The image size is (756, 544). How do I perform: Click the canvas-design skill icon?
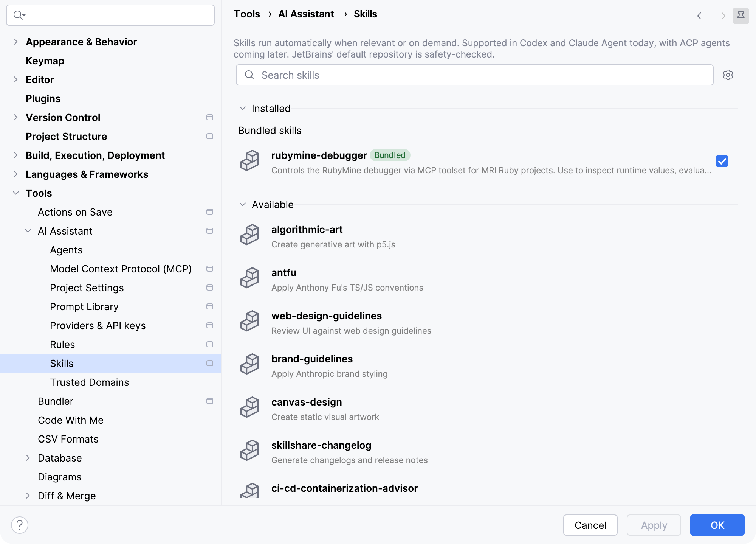pos(250,407)
